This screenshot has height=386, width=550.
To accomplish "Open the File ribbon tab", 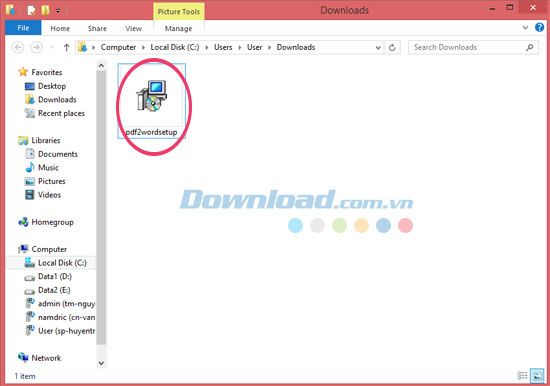I will point(23,28).
